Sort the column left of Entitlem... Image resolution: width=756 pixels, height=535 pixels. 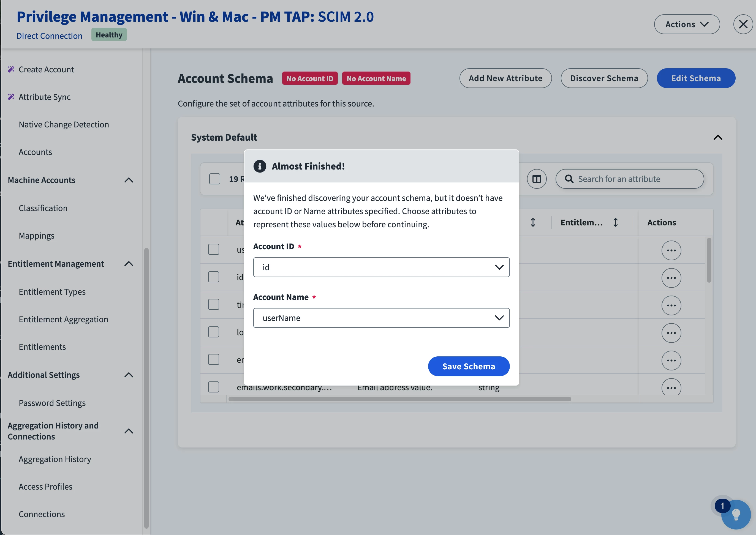[x=532, y=223]
